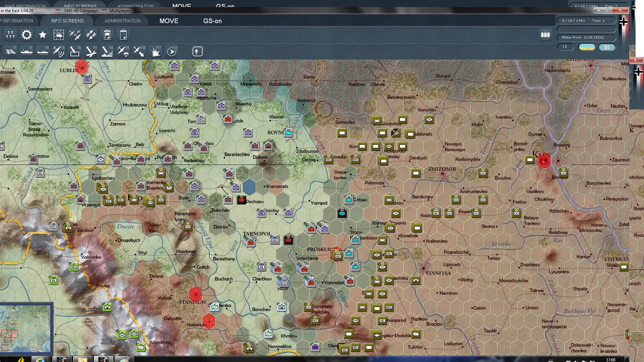The image size is (644, 362).
Task: Select air transfer mode (F10)
Action: point(140,51)
